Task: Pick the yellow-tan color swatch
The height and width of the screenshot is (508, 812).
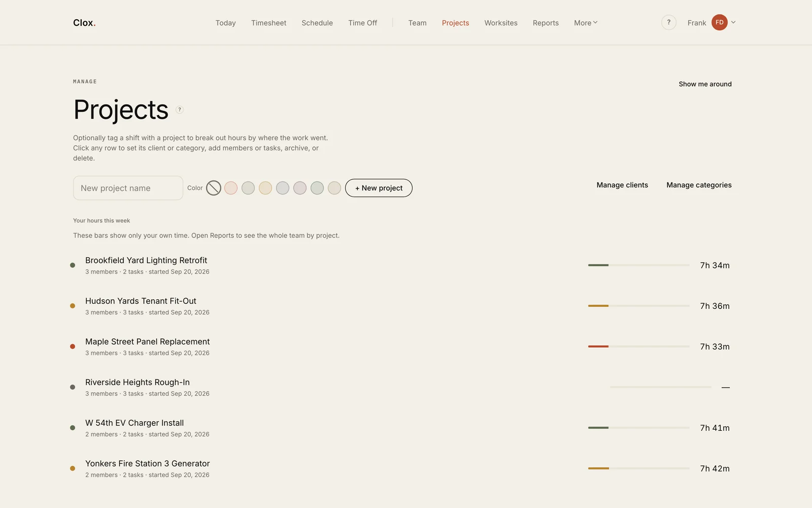Action: tap(265, 188)
